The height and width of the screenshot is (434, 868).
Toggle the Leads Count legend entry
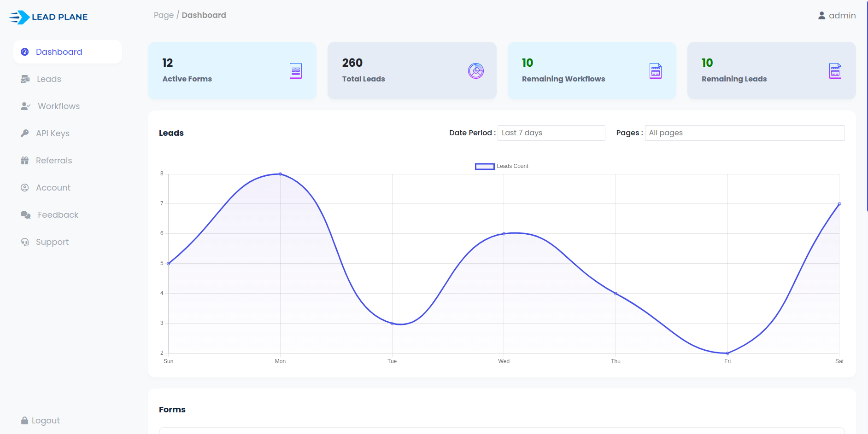point(502,166)
